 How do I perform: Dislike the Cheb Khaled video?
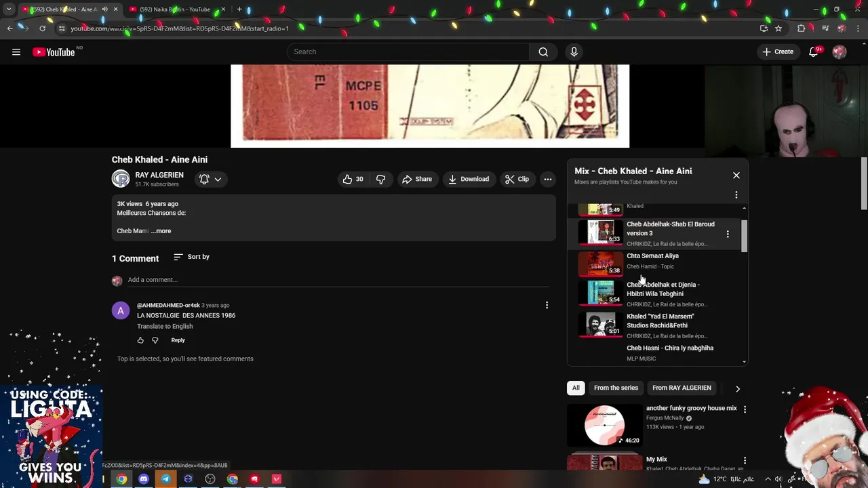pos(380,179)
